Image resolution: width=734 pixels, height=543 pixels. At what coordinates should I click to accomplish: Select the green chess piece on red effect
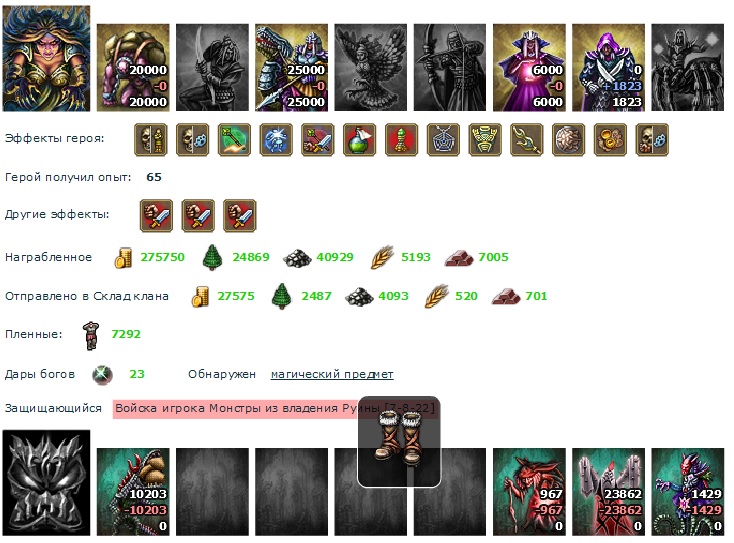tap(401, 139)
